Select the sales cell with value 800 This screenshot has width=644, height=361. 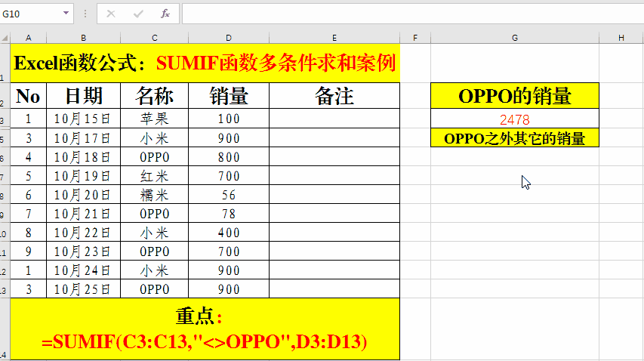229,157
